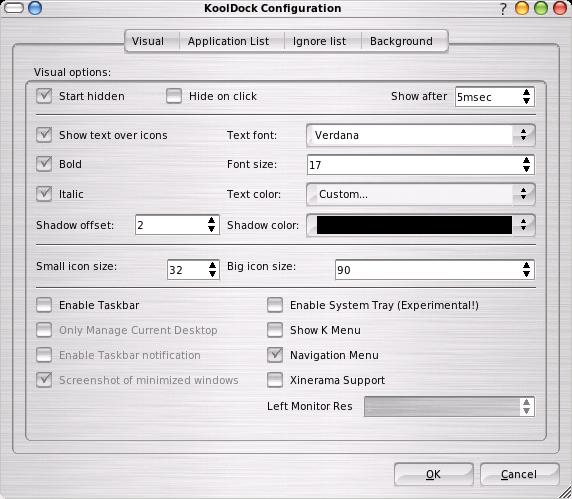
Task: Enable Xinerama Support checkbox
Action: [275, 380]
